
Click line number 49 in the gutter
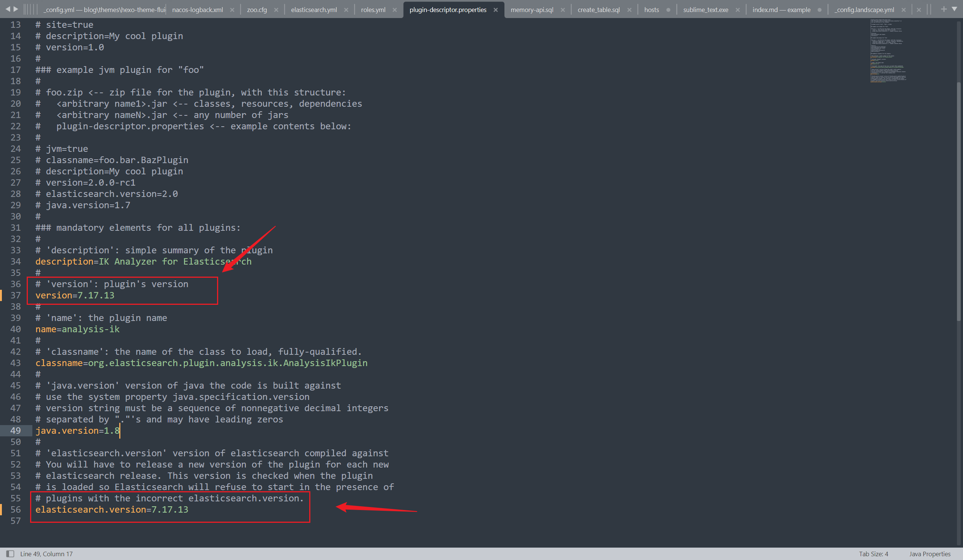15,431
